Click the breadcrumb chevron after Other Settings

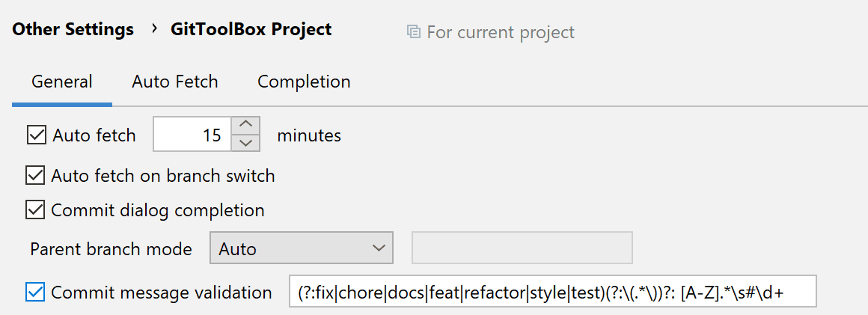154,29
